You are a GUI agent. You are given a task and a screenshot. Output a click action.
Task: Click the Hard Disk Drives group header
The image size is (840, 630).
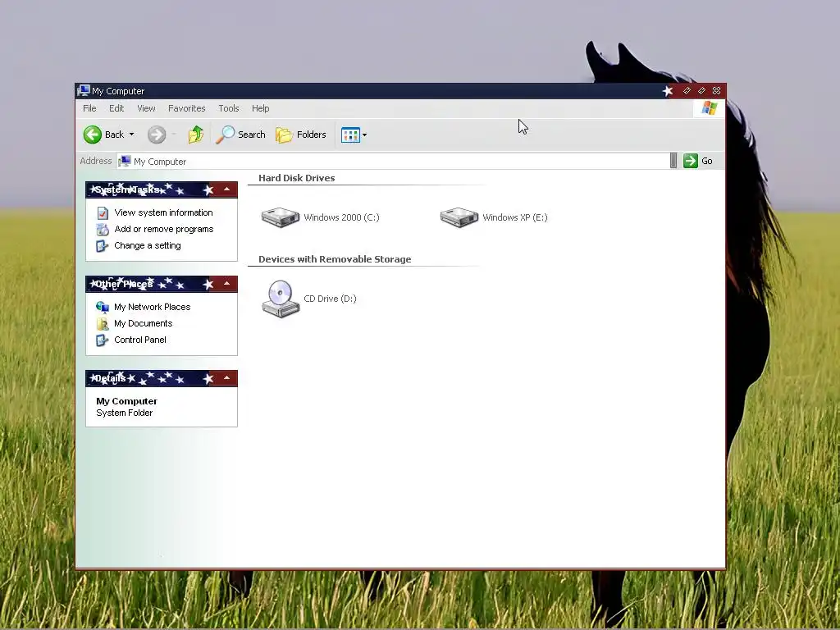(x=297, y=178)
